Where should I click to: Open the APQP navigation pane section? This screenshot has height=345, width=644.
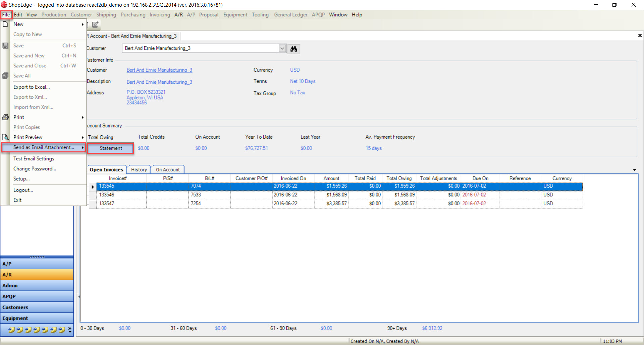(x=37, y=296)
